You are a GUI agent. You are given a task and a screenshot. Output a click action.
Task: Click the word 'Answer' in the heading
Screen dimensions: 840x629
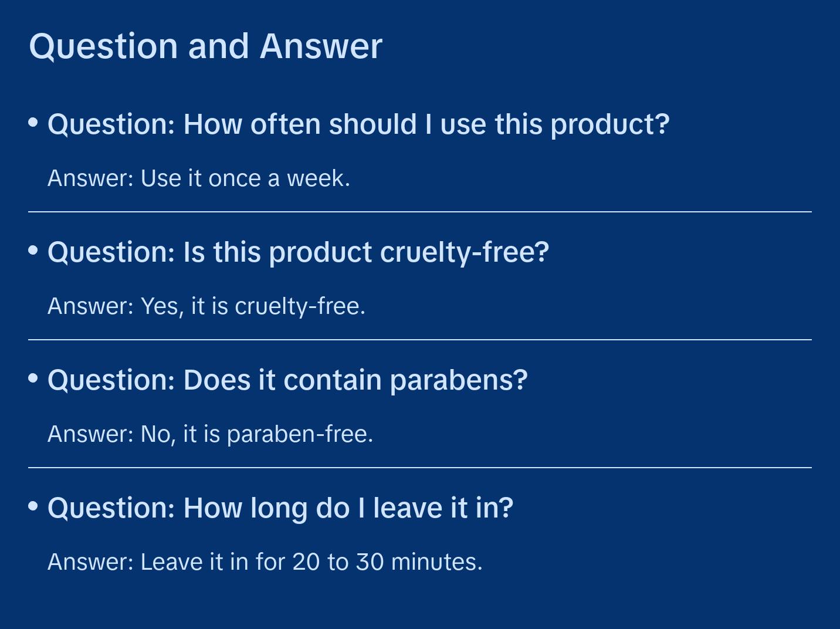321,46
